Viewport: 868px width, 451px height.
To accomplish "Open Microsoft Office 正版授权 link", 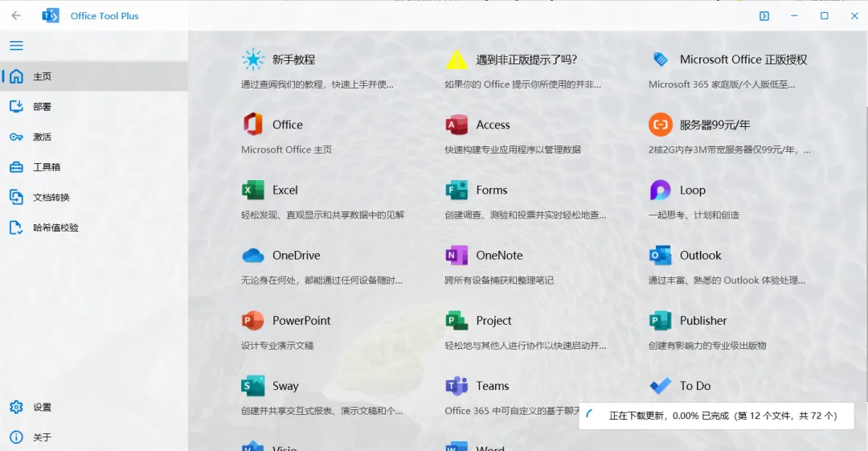I will [x=743, y=59].
